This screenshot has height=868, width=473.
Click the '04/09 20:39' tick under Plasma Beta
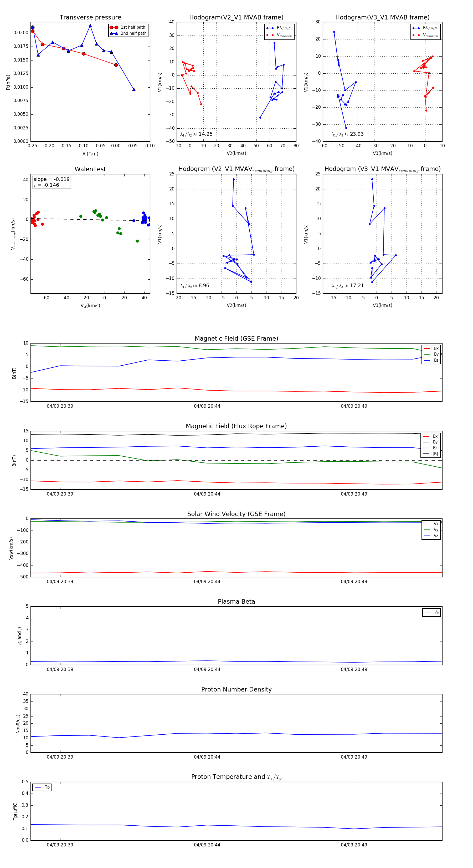pos(60,669)
